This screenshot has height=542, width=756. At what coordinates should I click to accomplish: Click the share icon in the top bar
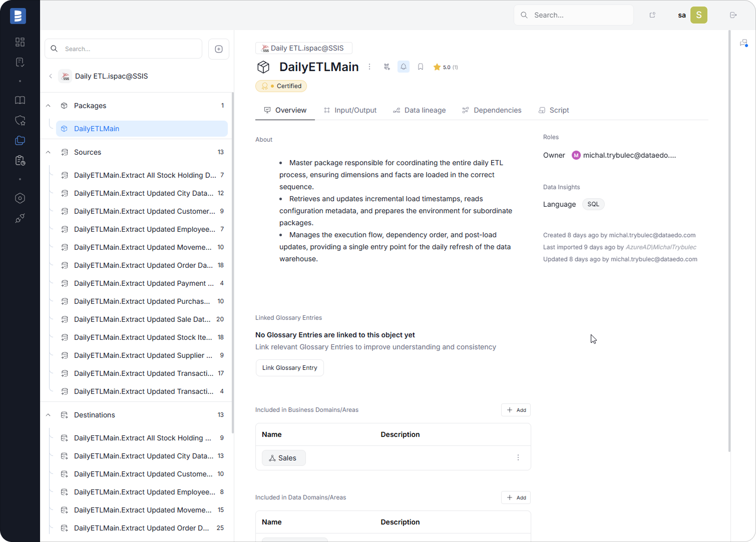652,15
